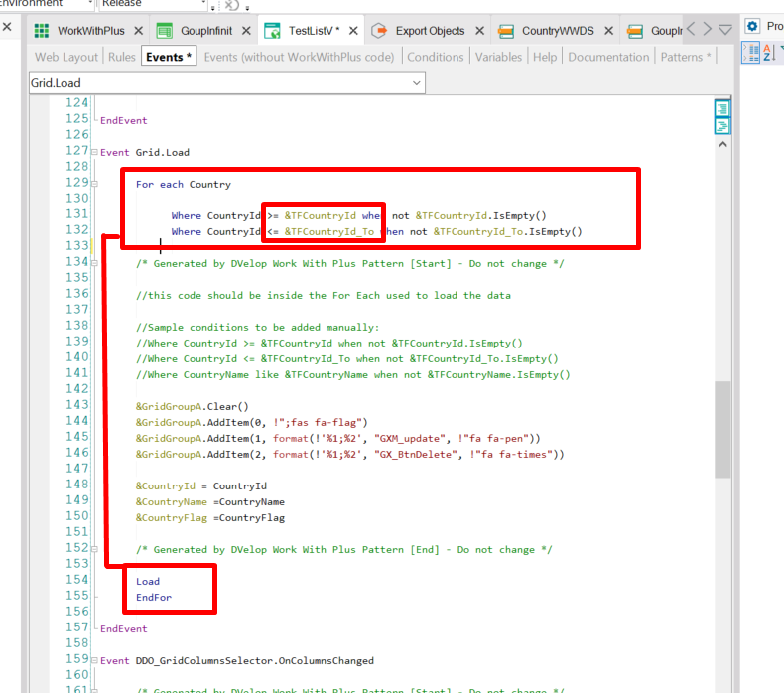This screenshot has width=784, height=693.
Task: Click the upper outlining icon above the scrollbar
Action: (x=722, y=108)
